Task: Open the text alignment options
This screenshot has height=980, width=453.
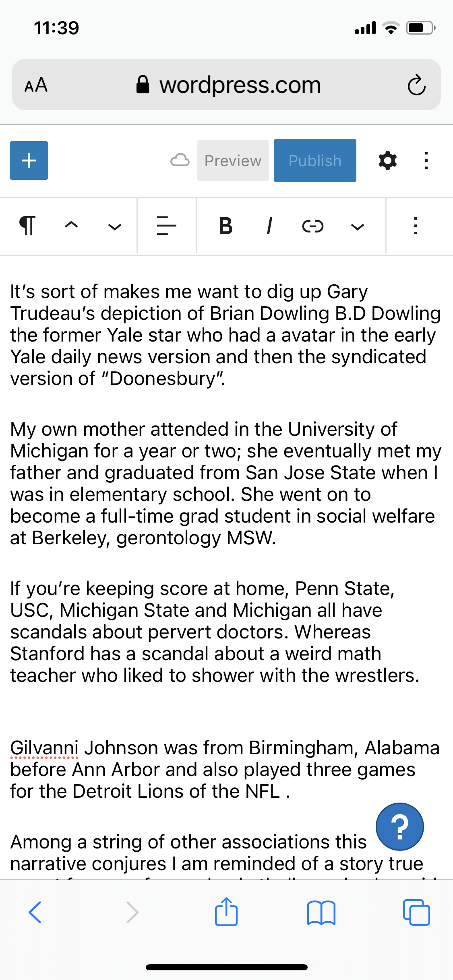Action: (166, 226)
